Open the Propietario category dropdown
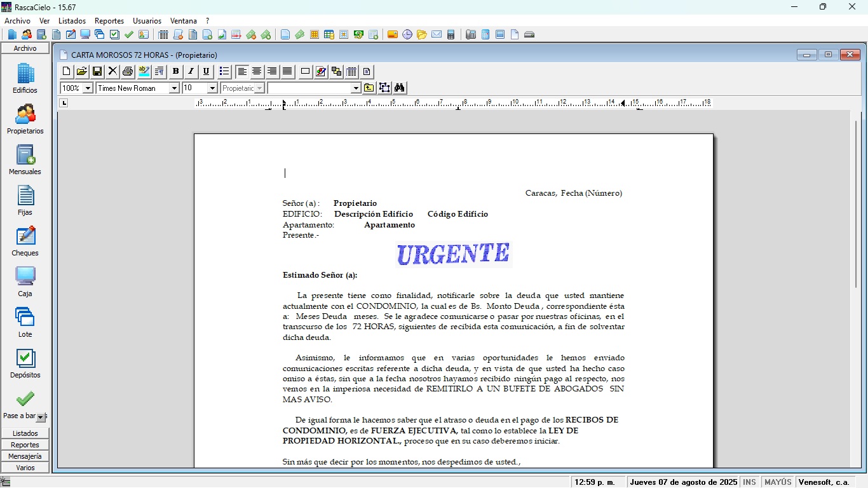The image size is (868, 488). click(259, 88)
